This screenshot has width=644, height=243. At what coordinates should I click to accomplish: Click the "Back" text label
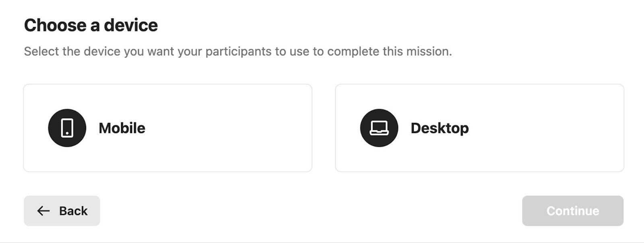tap(73, 211)
